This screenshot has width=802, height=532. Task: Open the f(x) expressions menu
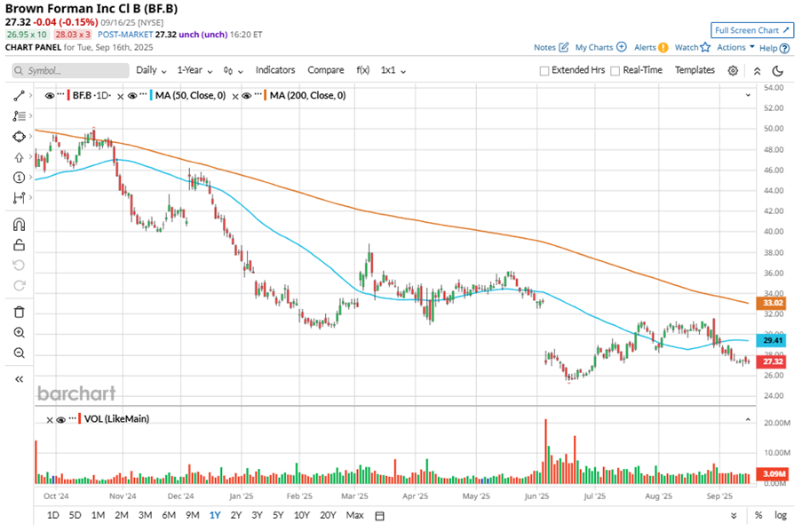click(362, 70)
